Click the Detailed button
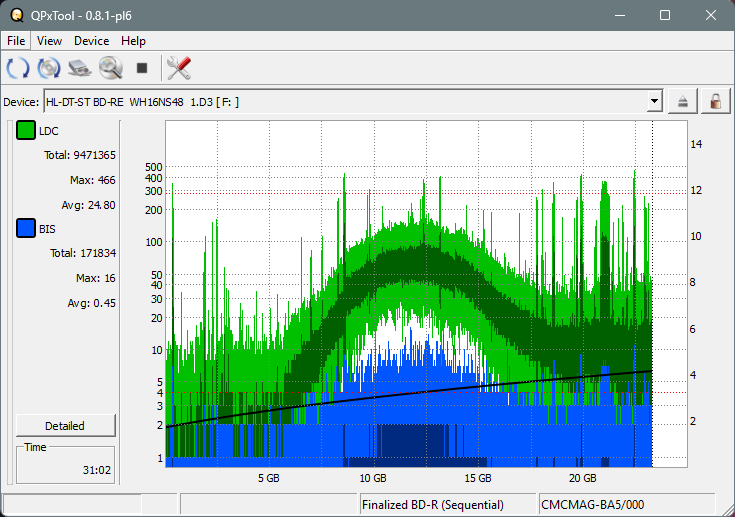735x517 pixels. point(66,426)
